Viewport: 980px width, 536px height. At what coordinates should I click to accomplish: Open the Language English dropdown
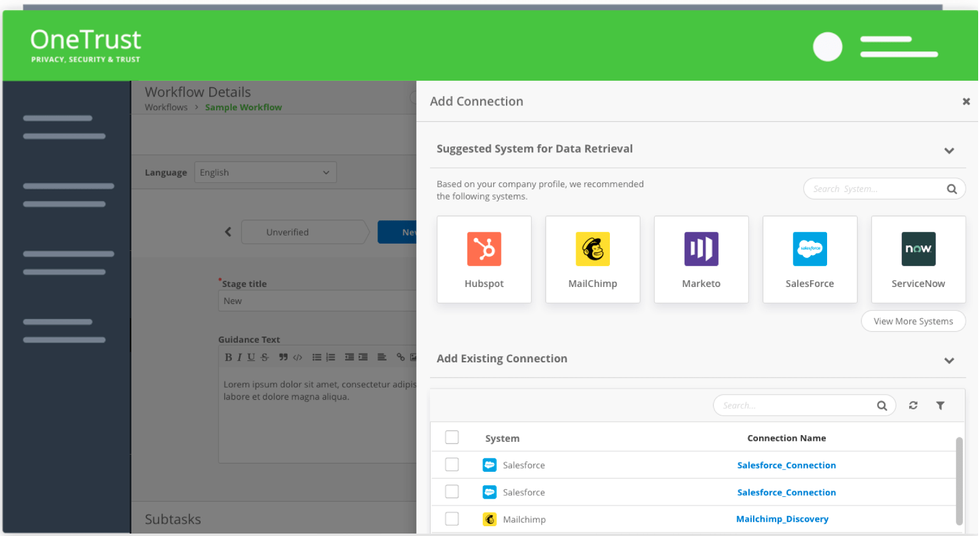(265, 173)
